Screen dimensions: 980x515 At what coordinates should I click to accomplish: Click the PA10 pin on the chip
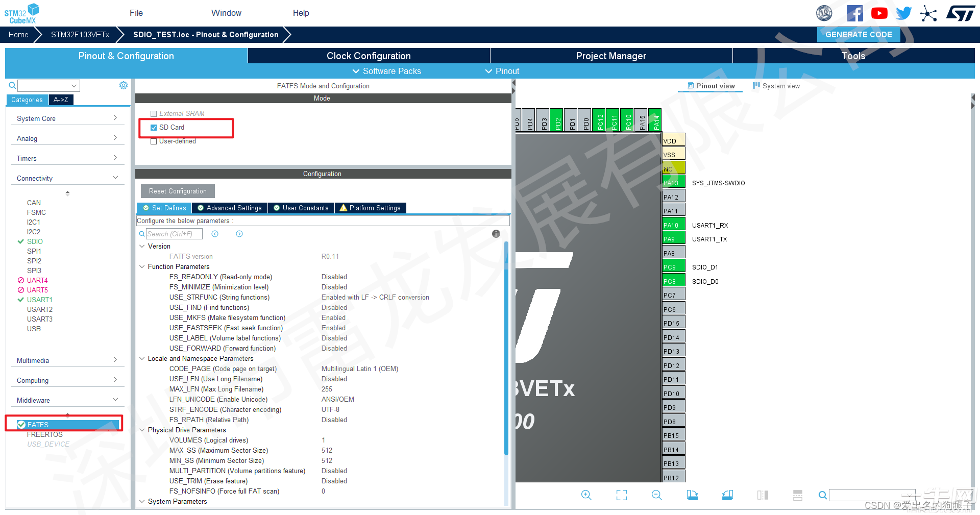click(674, 225)
